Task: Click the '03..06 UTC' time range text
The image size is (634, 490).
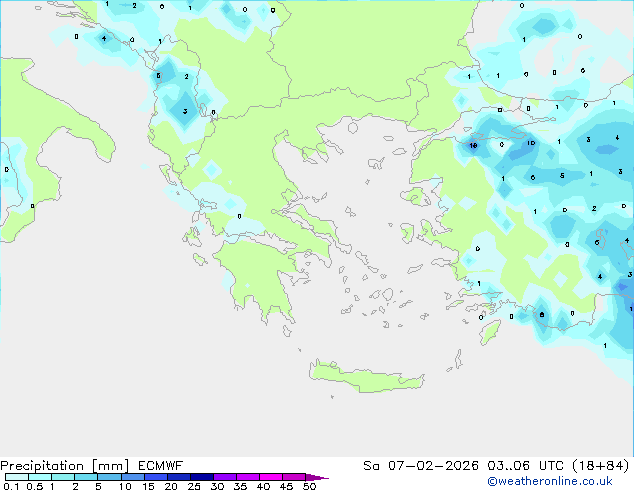Action: pos(525,466)
